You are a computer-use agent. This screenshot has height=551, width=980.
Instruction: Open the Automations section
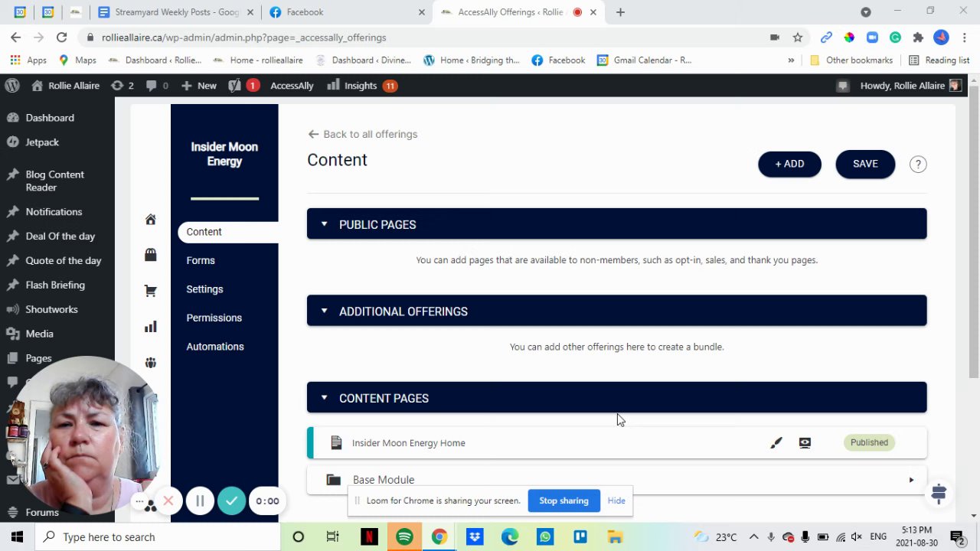(x=215, y=347)
